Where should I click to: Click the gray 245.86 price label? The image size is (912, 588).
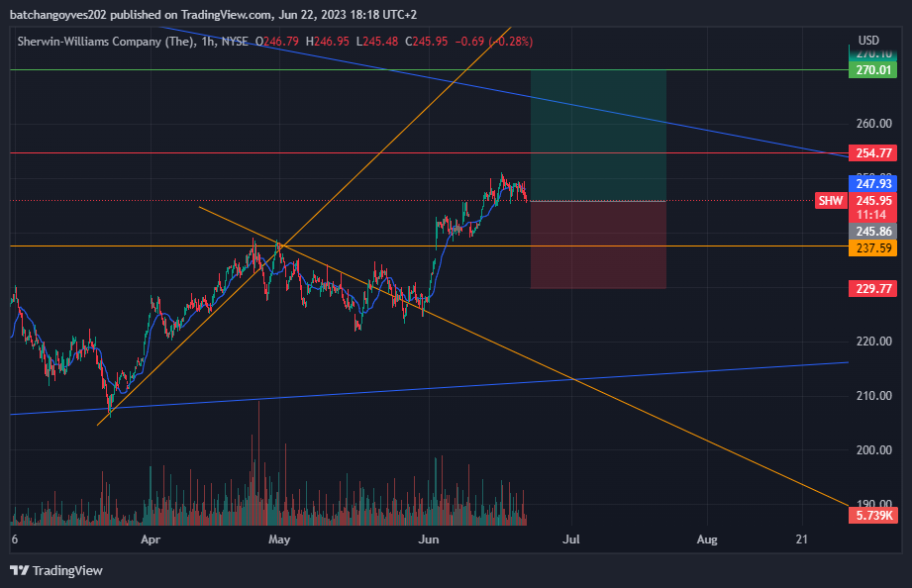click(872, 232)
